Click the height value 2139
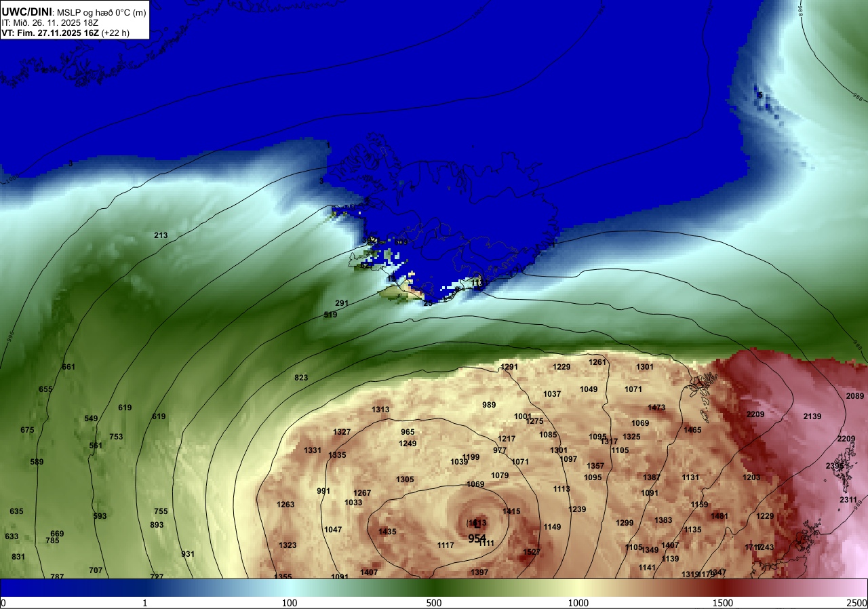This screenshot has height=609, width=868. tap(812, 416)
